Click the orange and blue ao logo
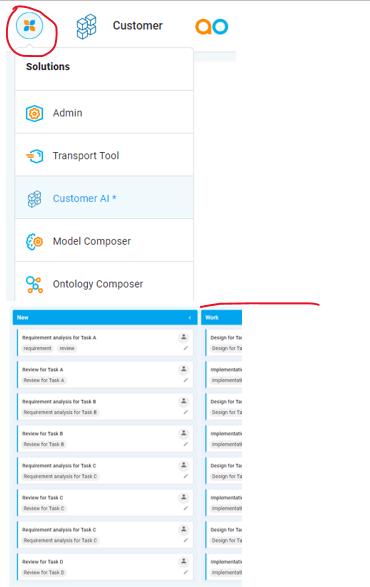Screen dimensions: 370x587 tap(212, 27)
